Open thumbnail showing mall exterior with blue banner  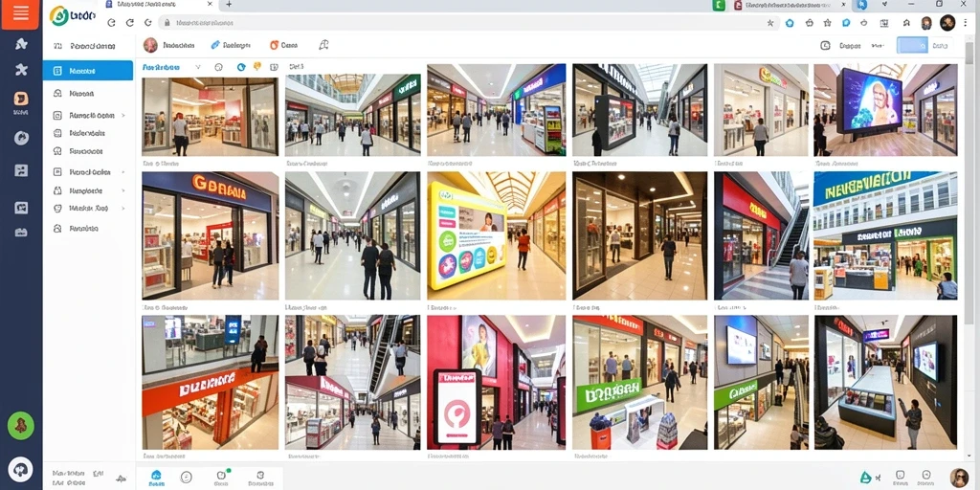tap(885, 235)
